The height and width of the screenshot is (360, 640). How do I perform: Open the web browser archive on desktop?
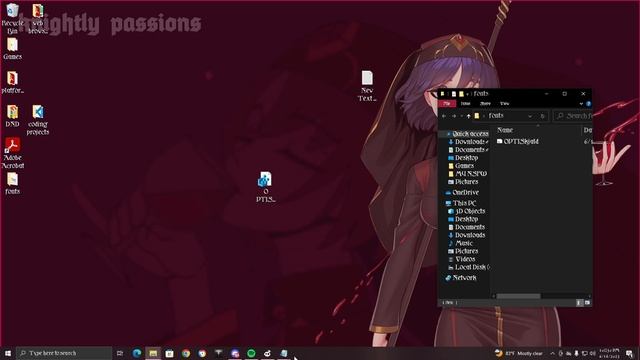38,18
